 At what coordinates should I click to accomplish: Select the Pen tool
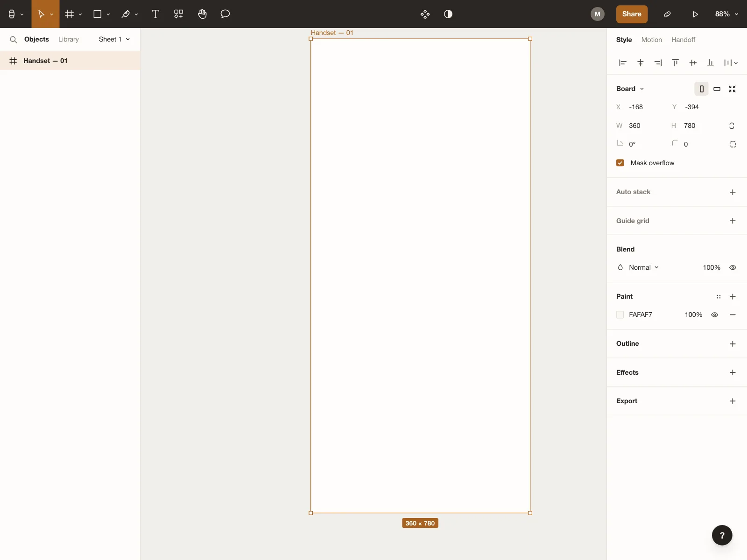pyautogui.click(x=126, y=14)
